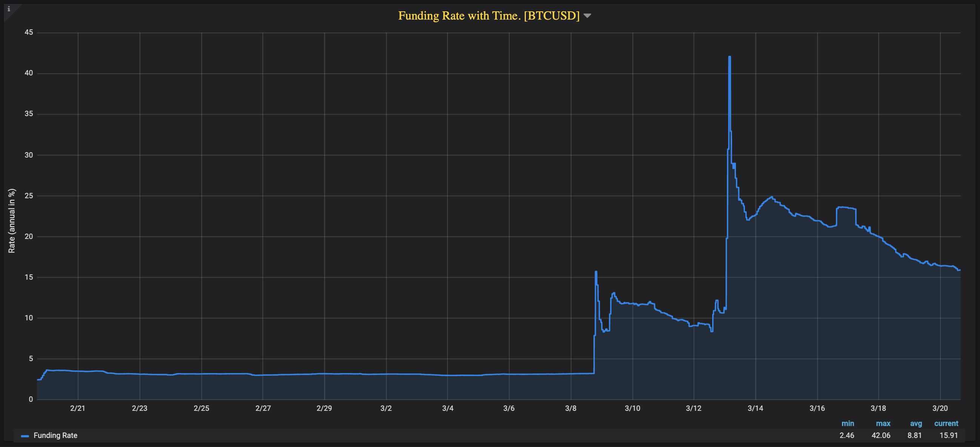
Task: Sort legend by avg column header
Action: pyautogui.click(x=915, y=423)
